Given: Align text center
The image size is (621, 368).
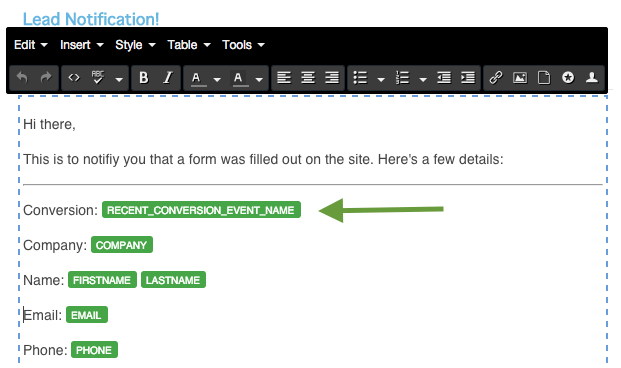Looking at the screenshot, I should coord(308,78).
